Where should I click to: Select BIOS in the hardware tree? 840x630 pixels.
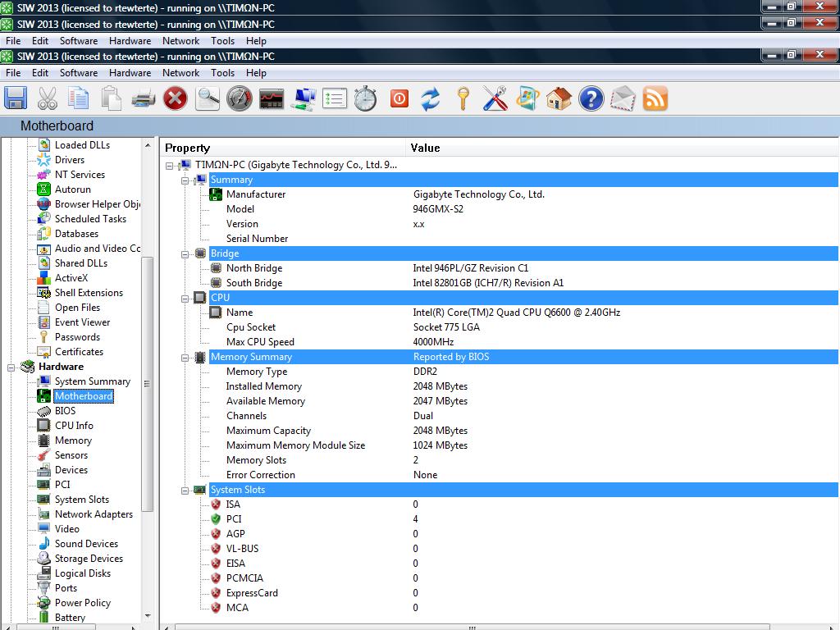[x=66, y=411]
